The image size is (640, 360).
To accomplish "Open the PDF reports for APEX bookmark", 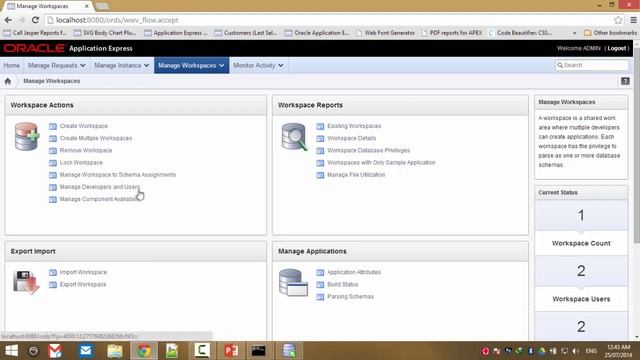I will click(451, 33).
